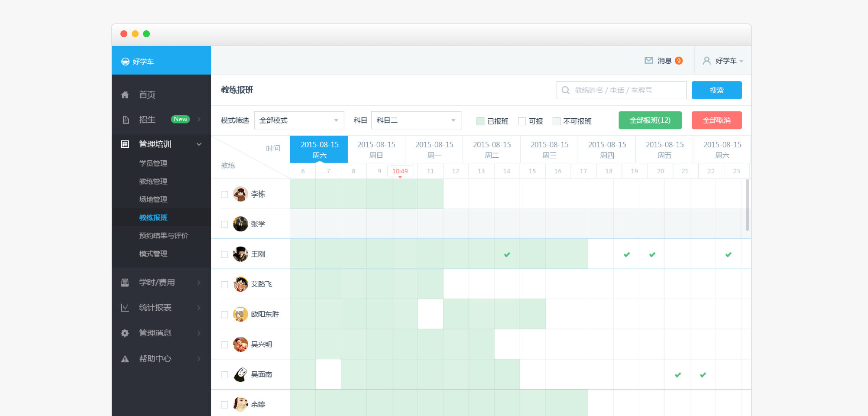This screenshot has height=416, width=868.
Task: Tick the checkbox beside coach 李栋
Action: (224, 195)
